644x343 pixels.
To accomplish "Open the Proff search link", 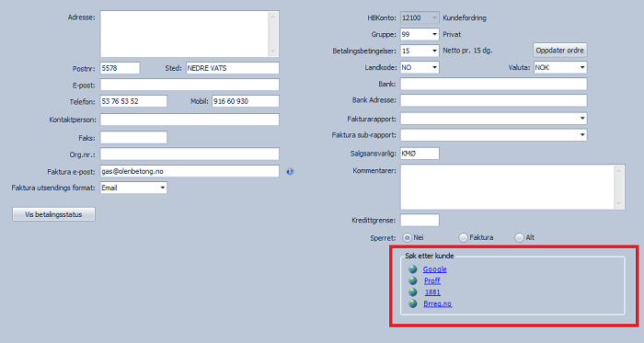I will (x=432, y=280).
